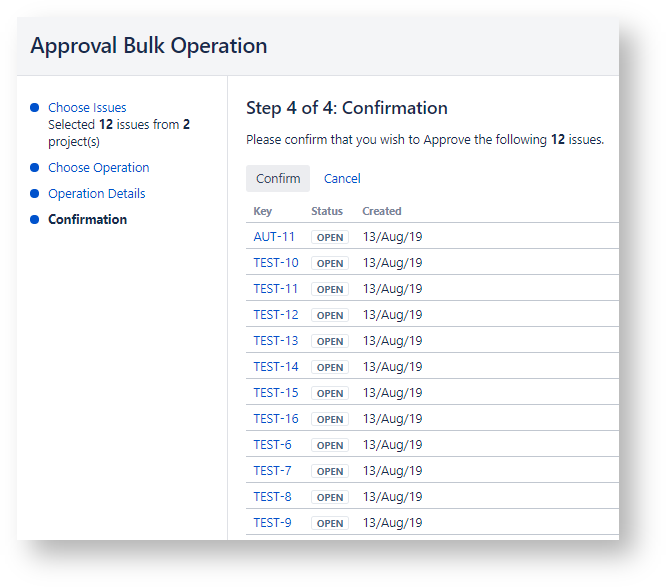Open issue AUT-11
The image size is (667, 588).
pyautogui.click(x=274, y=237)
